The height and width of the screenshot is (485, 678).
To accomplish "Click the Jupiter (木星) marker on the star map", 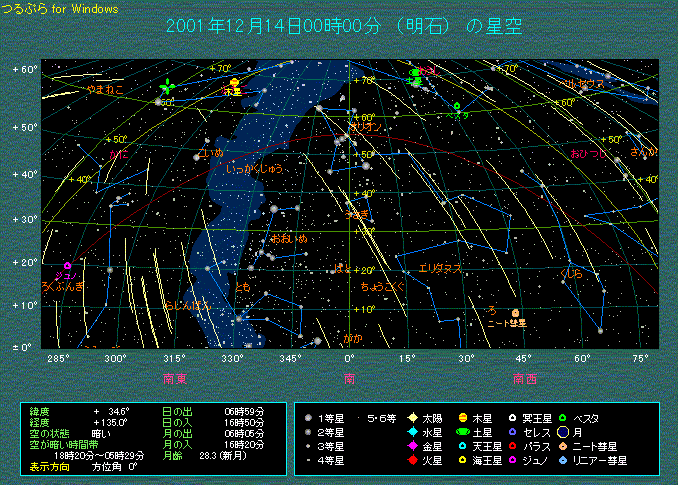I will (x=234, y=82).
